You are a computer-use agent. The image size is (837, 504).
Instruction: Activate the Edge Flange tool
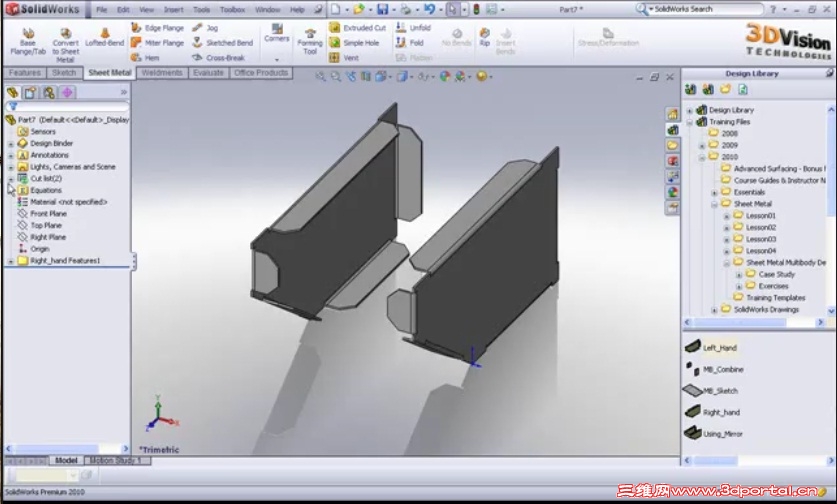157,28
